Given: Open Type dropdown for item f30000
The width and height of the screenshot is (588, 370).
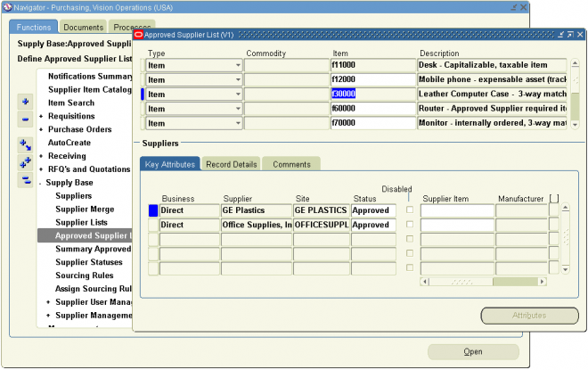Looking at the screenshot, I should point(238,95).
